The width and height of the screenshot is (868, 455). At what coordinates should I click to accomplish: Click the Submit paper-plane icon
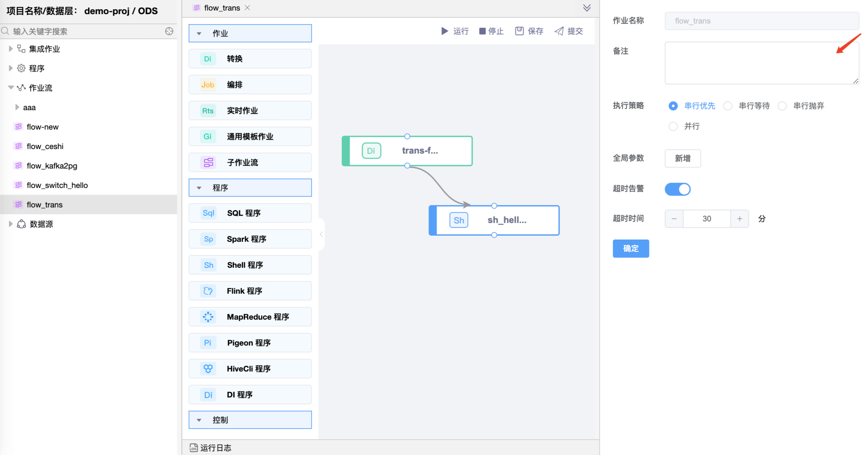click(x=559, y=31)
